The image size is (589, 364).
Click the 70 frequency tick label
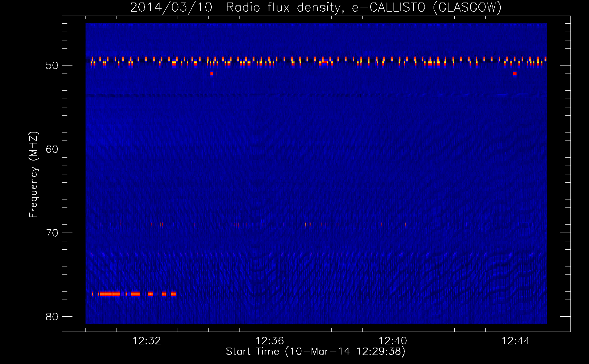pos(52,233)
